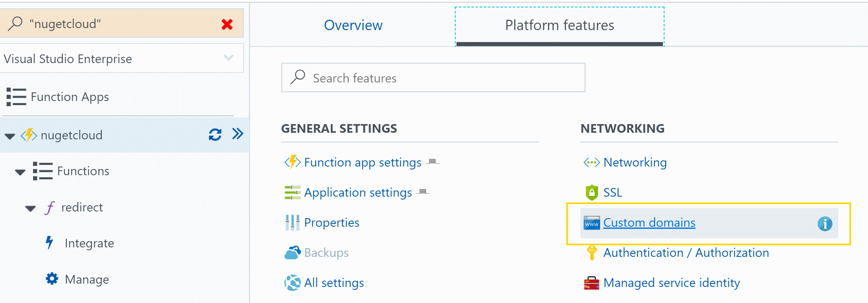Click the redirect function f icon
The width and height of the screenshot is (868, 303).
pyautogui.click(x=50, y=208)
